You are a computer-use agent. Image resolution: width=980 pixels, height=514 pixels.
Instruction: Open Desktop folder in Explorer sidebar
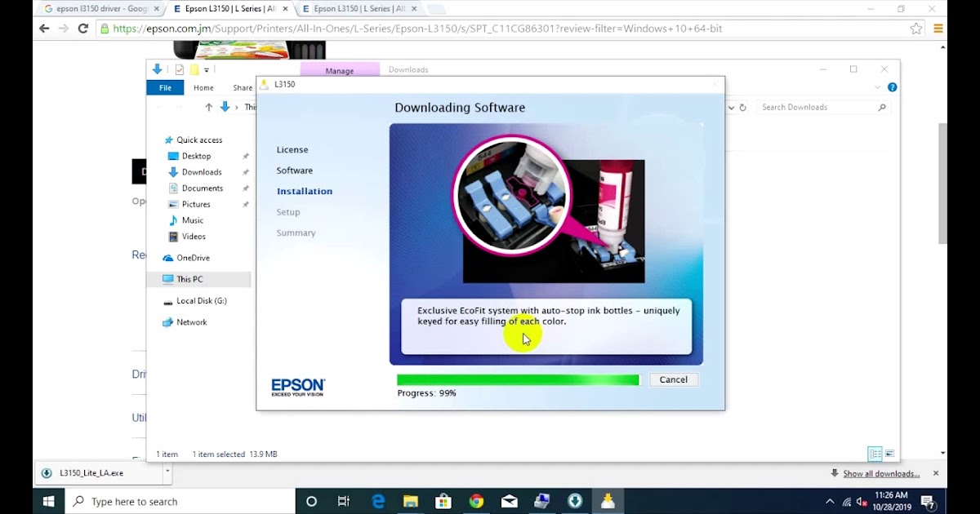(x=196, y=156)
